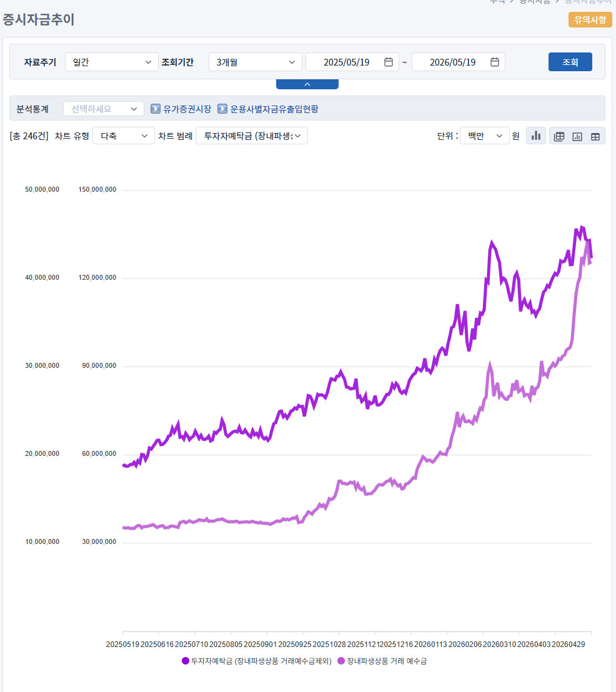The image size is (616, 692).
Task: Collapse the search panel with up chevron
Action: pyautogui.click(x=307, y=84)
